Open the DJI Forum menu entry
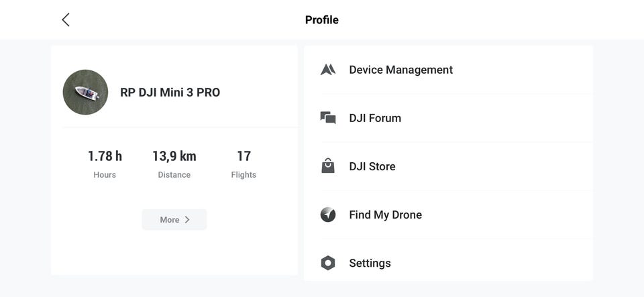644x297 pixels. point(375,118)
